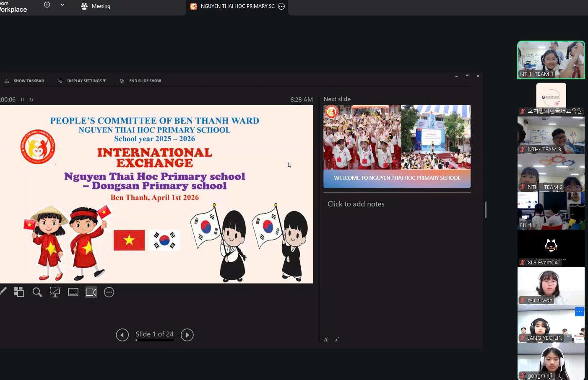Click Show Taskbar
Viewport: 588px width, 380px height.
[24, 81]
